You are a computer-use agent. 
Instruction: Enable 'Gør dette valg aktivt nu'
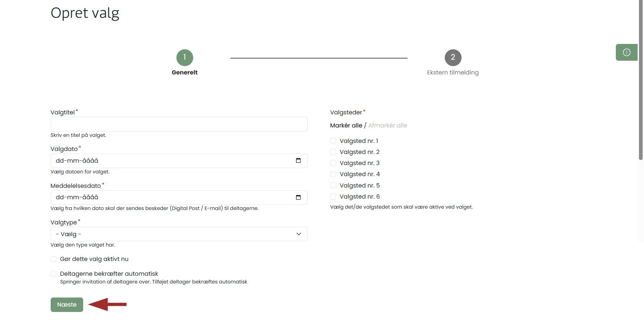[54, 259]
